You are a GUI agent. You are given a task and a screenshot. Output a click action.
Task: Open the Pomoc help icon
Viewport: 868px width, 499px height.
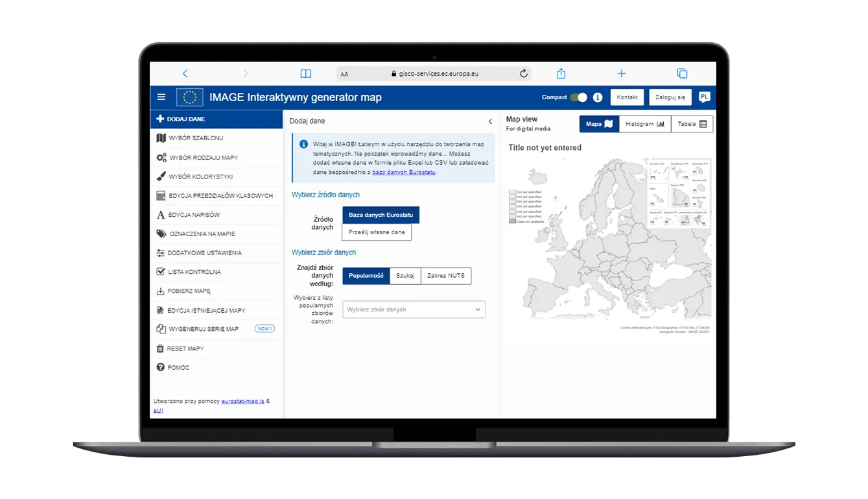click(160, 367)
